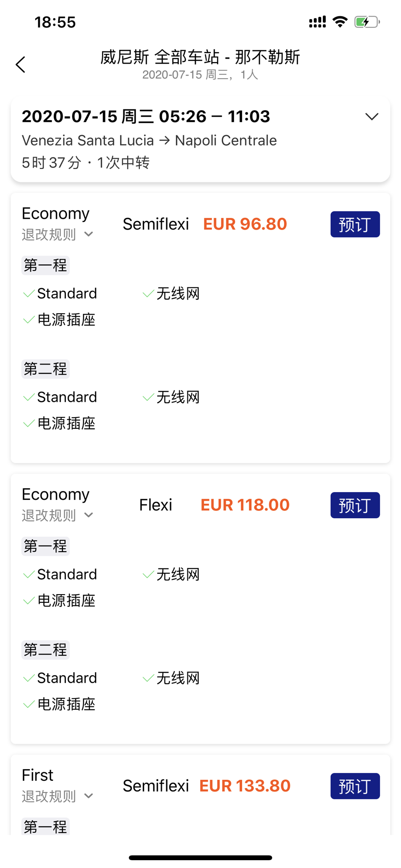
Task: Tap the EUR 96.80 price
Action: tap(245, 224)
